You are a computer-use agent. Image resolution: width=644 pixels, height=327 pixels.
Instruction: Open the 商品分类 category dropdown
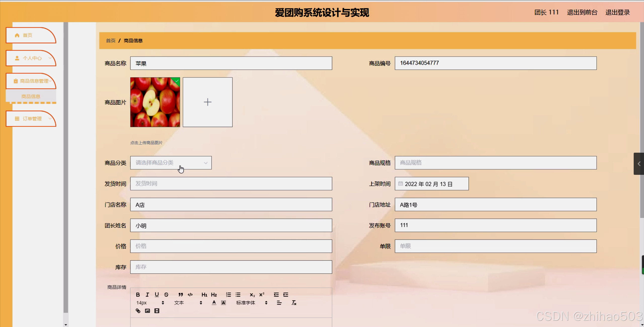171,163
